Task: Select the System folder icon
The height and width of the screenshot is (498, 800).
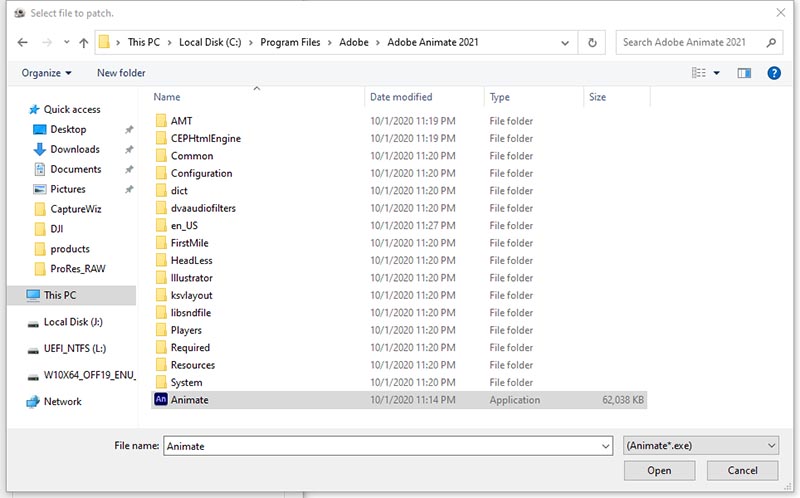Action: (x=161, y=382)
